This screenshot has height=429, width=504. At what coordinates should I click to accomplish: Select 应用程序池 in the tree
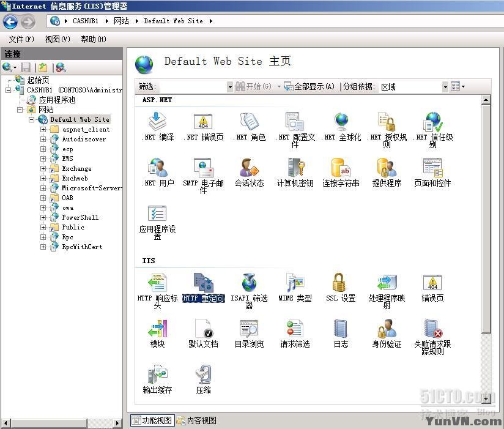pos(57,100)
